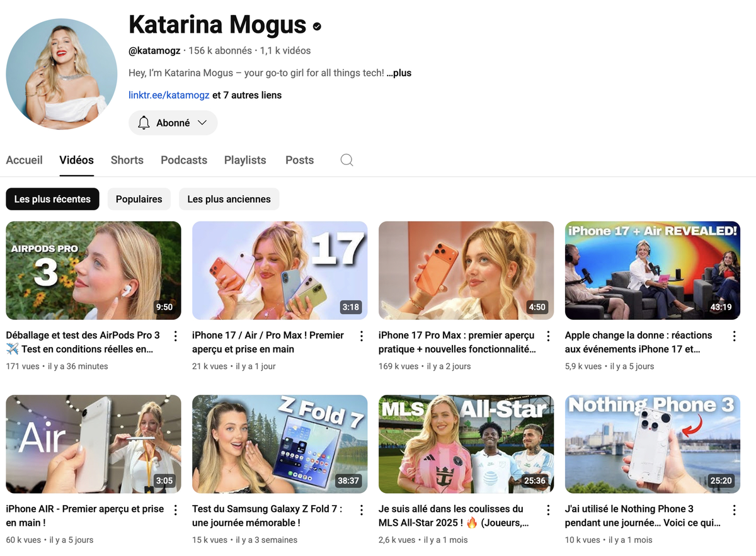Viewport: 756px width, 556px height.
Task: Click three-dot menu beside Galaxy Z Fold 7 video
Action: click(x=362, y=510)
